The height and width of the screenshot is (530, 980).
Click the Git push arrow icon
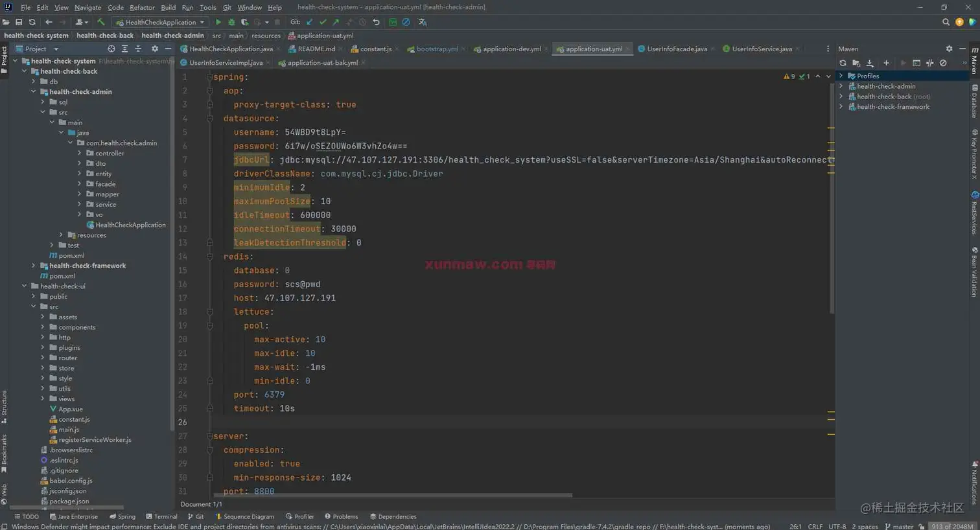tap(336, 22)
